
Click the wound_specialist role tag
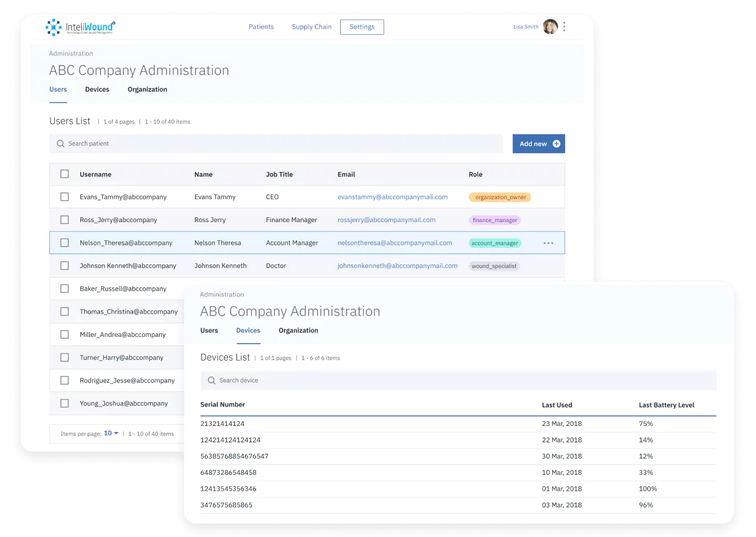point(494,266)
